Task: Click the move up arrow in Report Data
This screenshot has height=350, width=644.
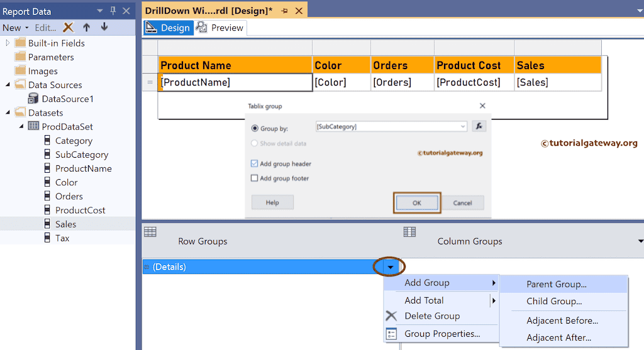Action: [87, 27]
